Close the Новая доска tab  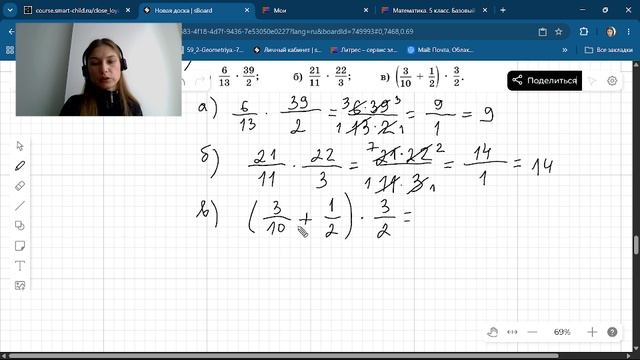(x=247, y=10)
